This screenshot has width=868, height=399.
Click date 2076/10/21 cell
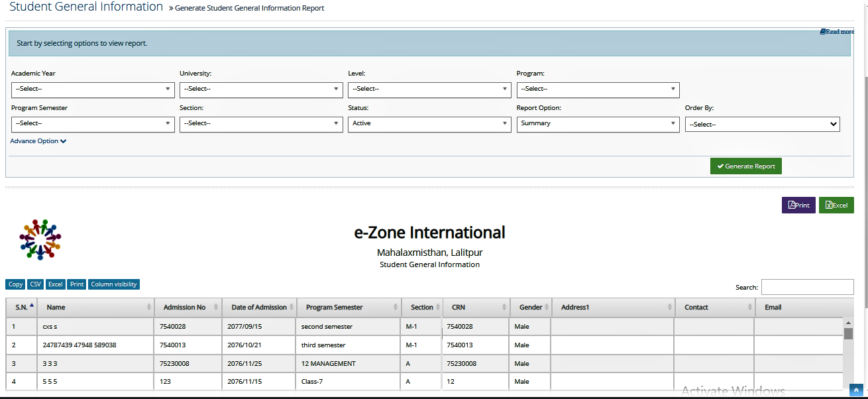[260, 345]
